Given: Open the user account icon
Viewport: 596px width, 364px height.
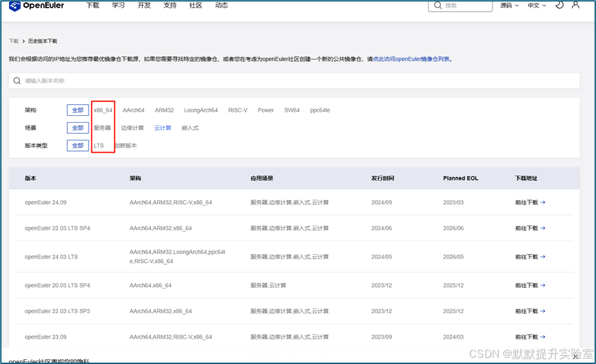Looking at the screenshot, I should point(576,5).
